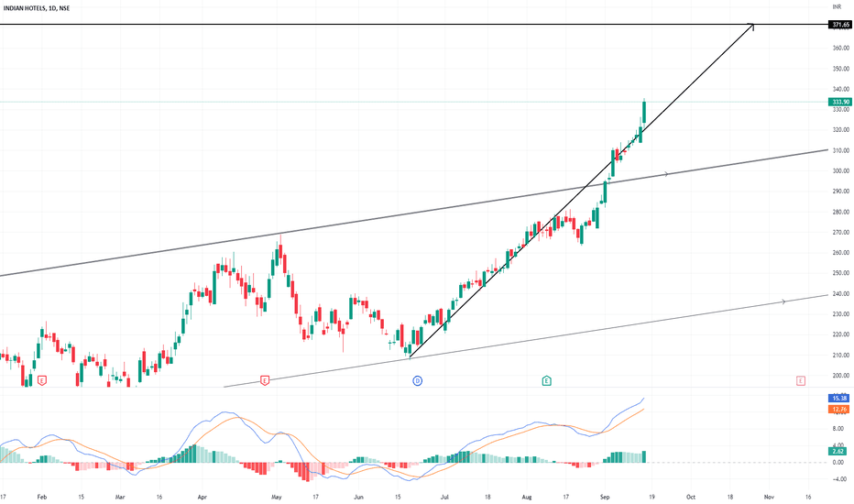The width and height of the screenshot is (854, 504).
Task: Click the Feb label on time axis
Action: point(42,497)
